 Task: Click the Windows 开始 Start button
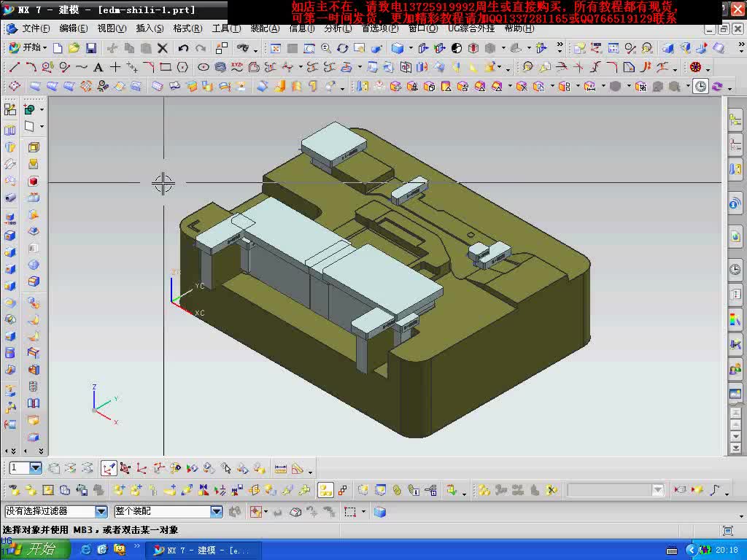pyautogui.click(x=34, y=550)
